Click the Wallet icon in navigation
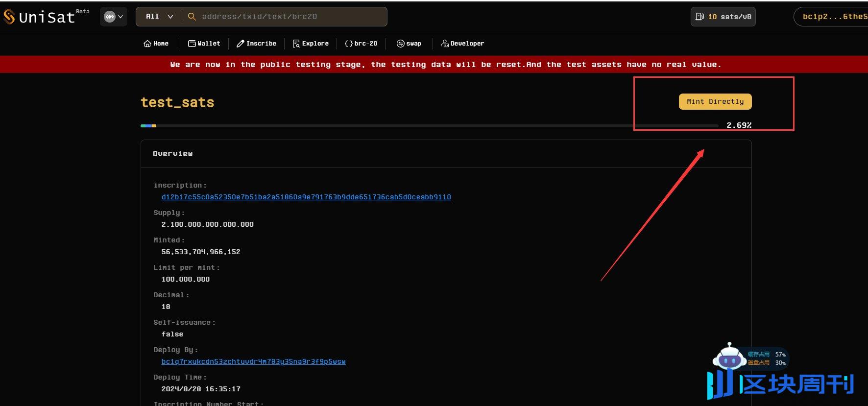 pyautogui.click(x=192, y=44)
